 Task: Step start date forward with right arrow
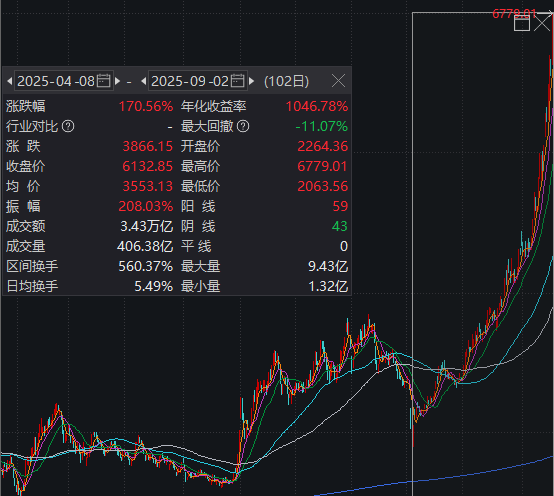pos(118,81)
